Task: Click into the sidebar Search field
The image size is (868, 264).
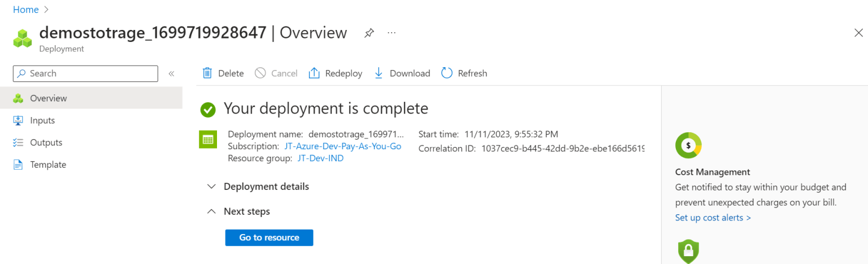Action: click(90, 73)
